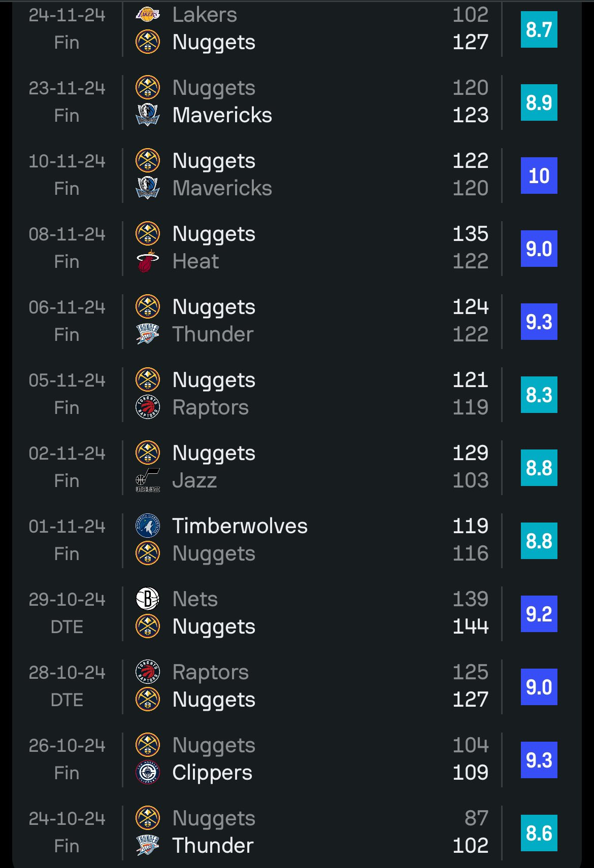This screenshot has height=868, width=594.
Task: Click Raptors logo in the 28-10-24 game
Action: (148, 672)
